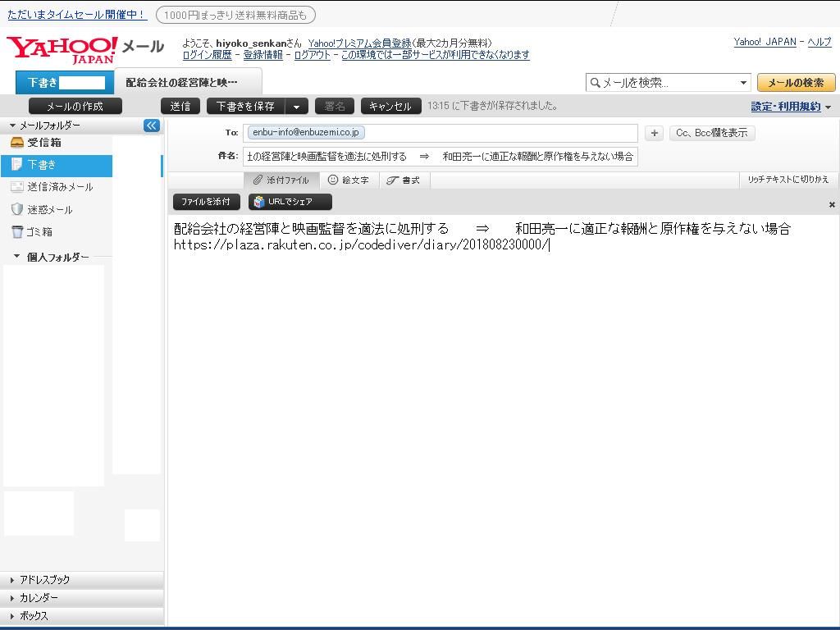
Task: Collapse the sidebar with double-arrow icon
Action: click(x=151, y=126)
